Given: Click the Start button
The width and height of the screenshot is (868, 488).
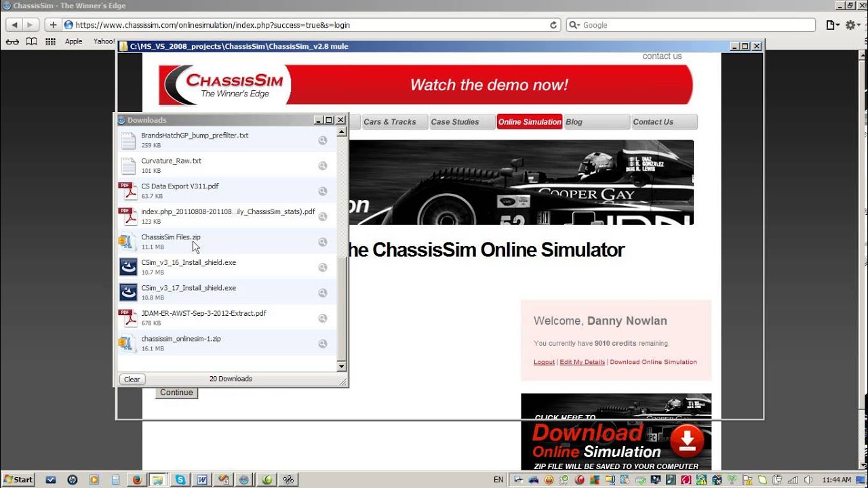Looking at the screenshot, I should 18,479.
